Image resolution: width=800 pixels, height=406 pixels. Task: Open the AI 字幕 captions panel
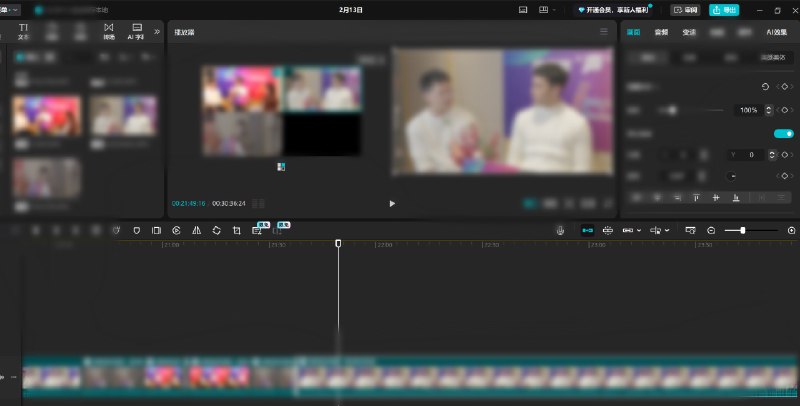pyautogui.click(x=136, y=31)
